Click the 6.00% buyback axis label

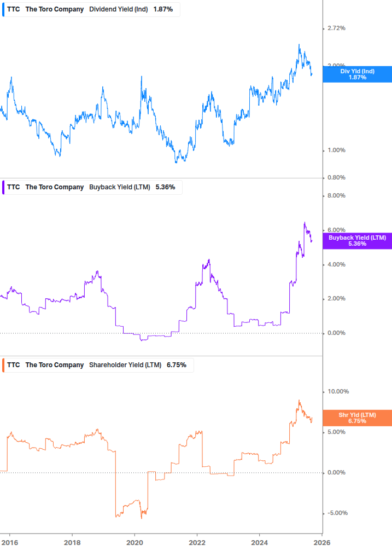[x=336, y=230]
